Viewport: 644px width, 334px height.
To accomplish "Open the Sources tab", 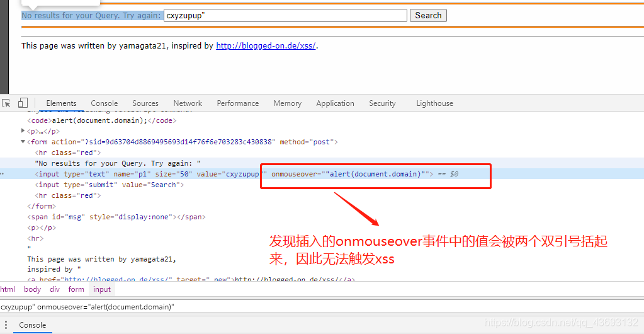I will 145,103.
